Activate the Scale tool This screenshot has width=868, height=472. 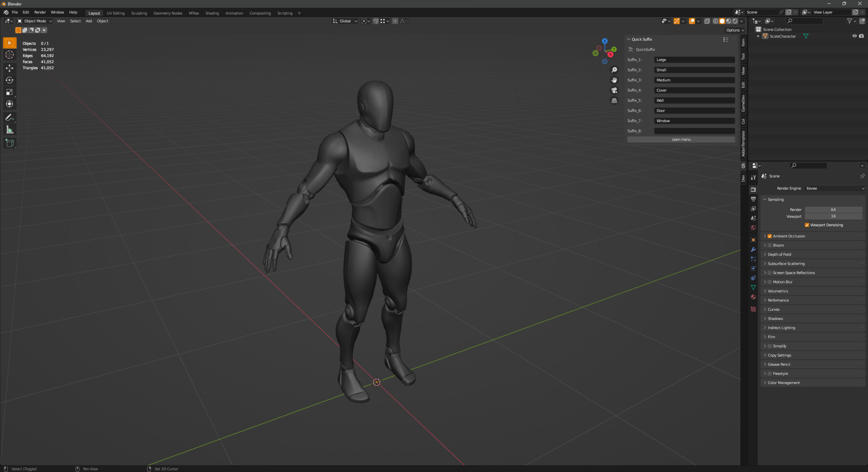[x=10, y=92]
